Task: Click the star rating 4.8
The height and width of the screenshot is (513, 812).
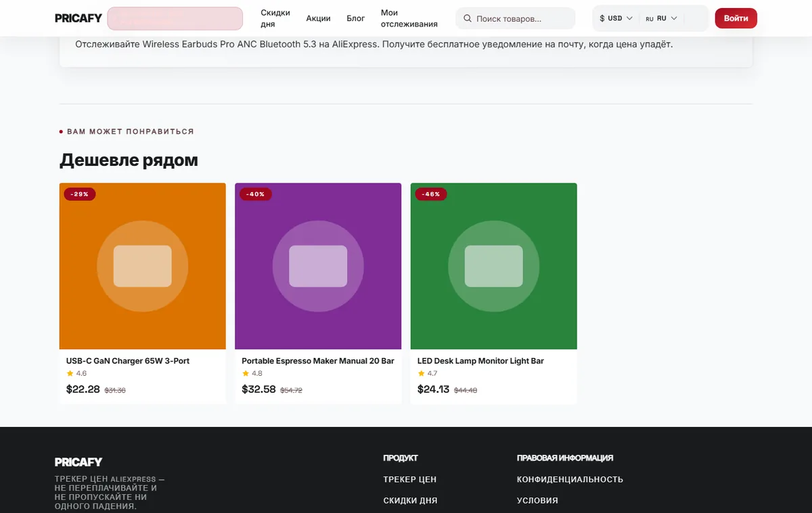Action: pyautogui.click(x=252, y=374)
